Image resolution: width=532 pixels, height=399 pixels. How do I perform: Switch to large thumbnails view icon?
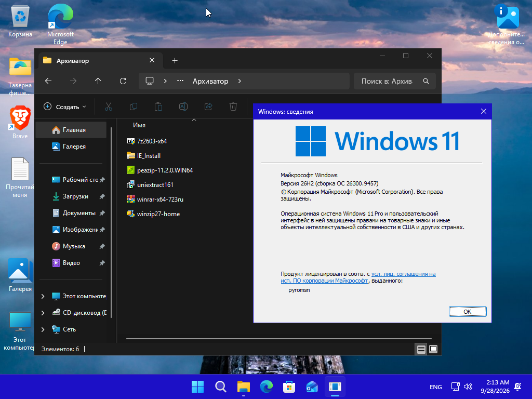tap(433, 349)
